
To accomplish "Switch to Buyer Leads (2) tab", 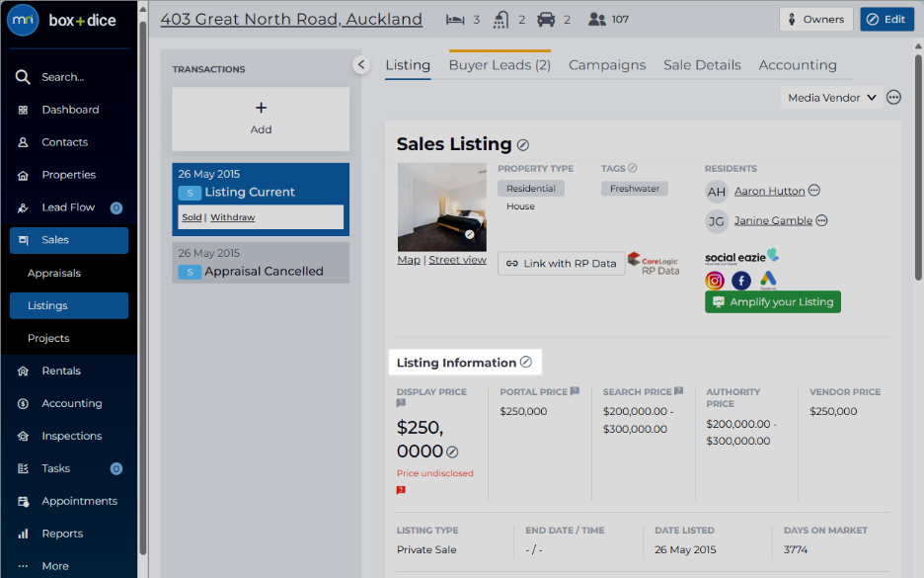I will (x=500, y=65).
